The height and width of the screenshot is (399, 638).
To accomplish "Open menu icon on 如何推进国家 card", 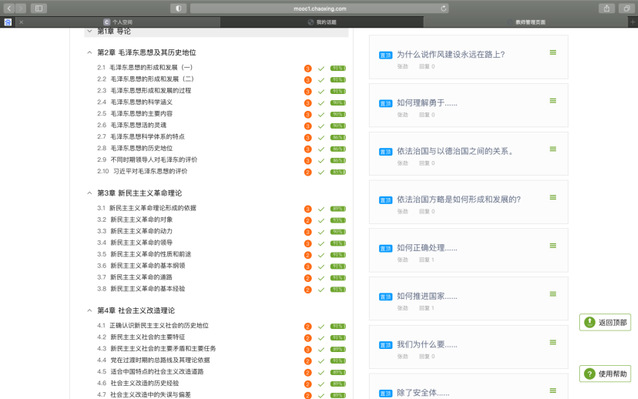I will (x=553, y=294).
